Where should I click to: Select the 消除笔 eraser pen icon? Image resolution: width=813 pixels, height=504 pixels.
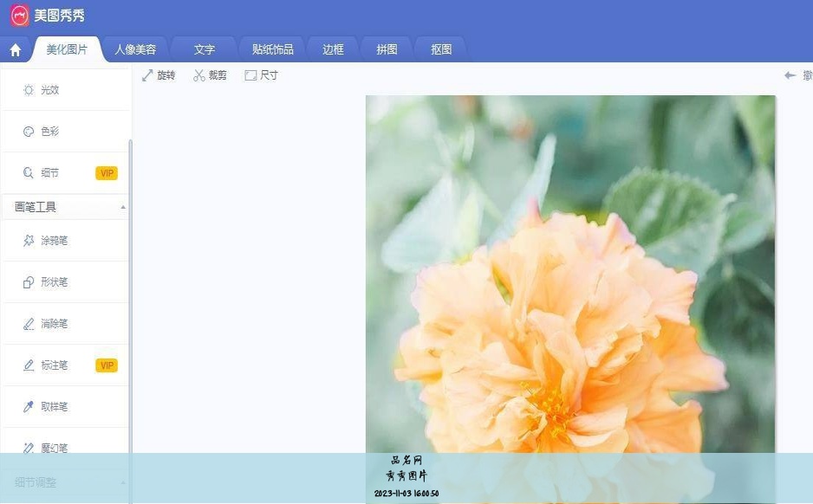click(x=29, y=324)
